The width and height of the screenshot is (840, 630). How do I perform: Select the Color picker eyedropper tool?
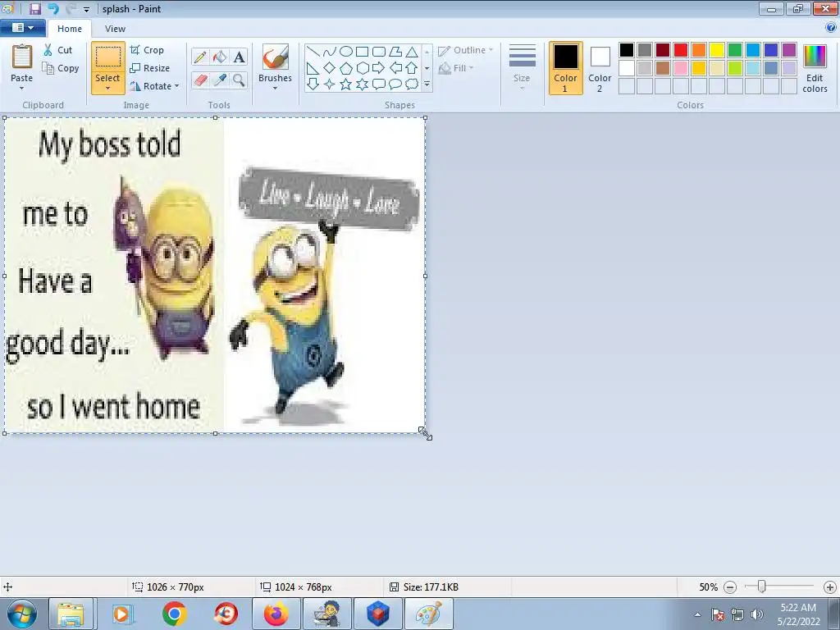point(220,80)
